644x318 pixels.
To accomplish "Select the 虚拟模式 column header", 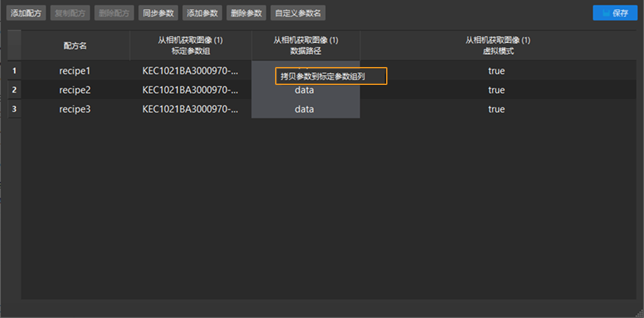I will click(498, 45).
